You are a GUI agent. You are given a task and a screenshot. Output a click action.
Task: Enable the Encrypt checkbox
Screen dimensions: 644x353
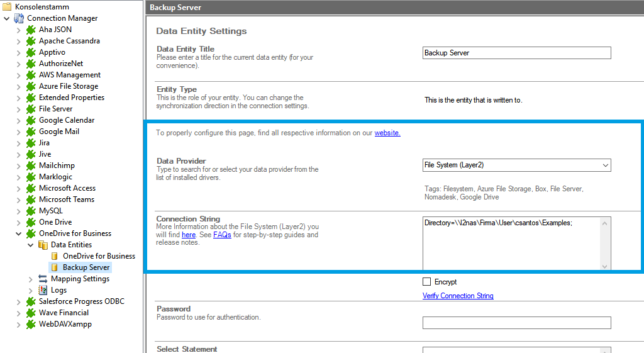tap(427, 282)
